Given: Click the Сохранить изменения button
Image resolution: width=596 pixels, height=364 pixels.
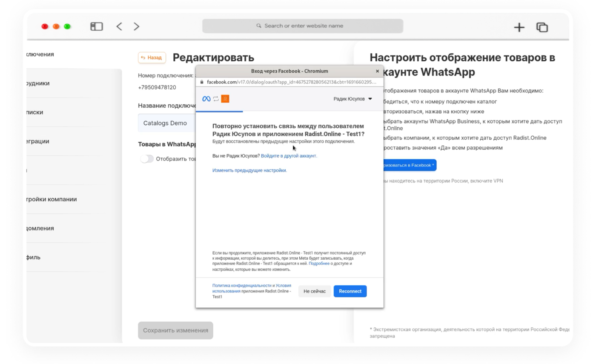Looking at the screenshot, I should 175,330.
